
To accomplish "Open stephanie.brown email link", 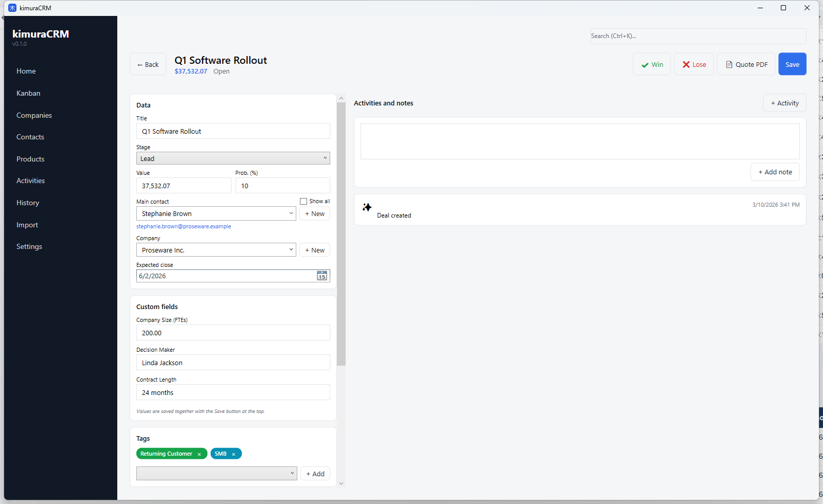I will pyautogui.click(x=184, y=226).
